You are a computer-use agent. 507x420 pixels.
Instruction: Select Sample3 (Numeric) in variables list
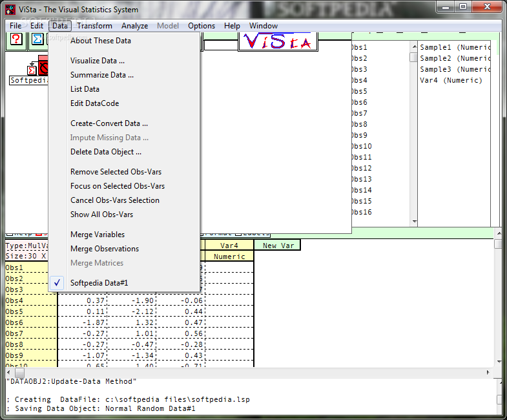[455, 70]
